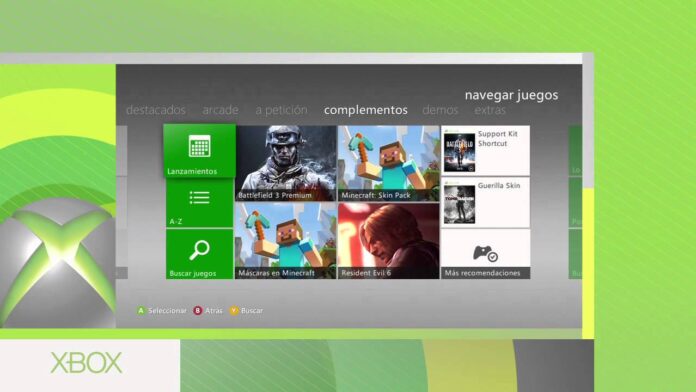Image resolution: width=696 pixels, height=392 pixels.
Task: Open the Support Kit Shortcut item
Action: tap(486, 150)
